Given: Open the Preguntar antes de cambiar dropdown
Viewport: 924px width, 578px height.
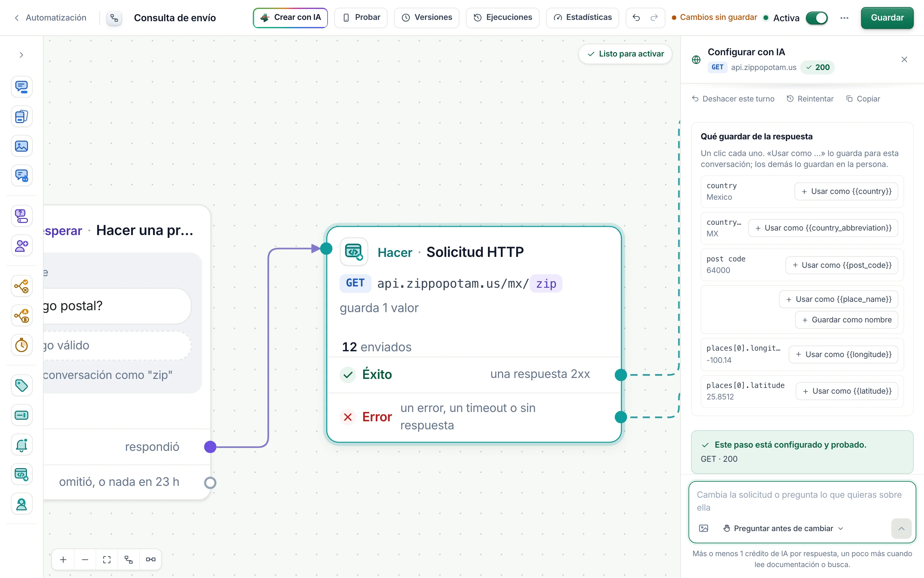Looking at the screenshot, I should click(783, 528).
